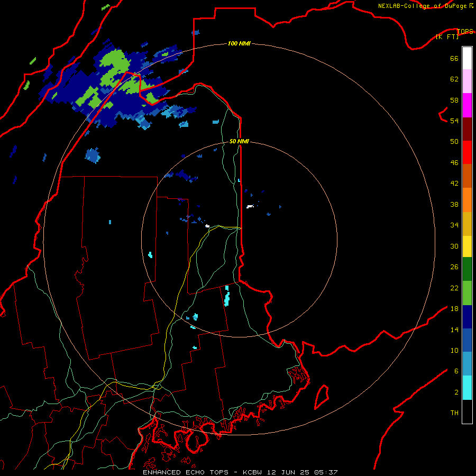Screen dimensions: 476x476
Task: Click the gold 38 kft legend swatch
Action: pyautogui.click(x=467, y=224)
